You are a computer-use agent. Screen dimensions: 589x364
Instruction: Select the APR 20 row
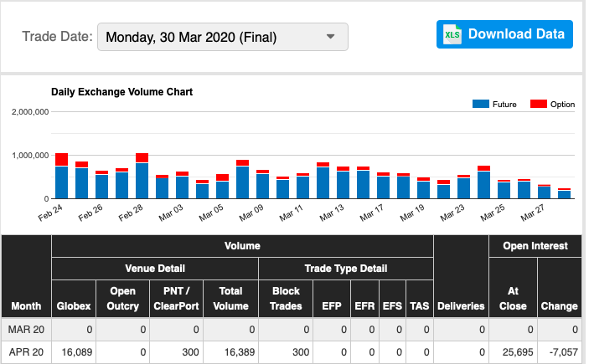[26, 353]
